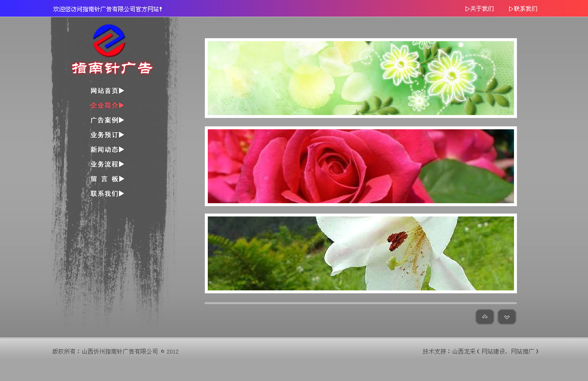Viewport: 588px width, 381px height.
Task: View 新闻动态 in the sidebar
Action: coord(107,150)
